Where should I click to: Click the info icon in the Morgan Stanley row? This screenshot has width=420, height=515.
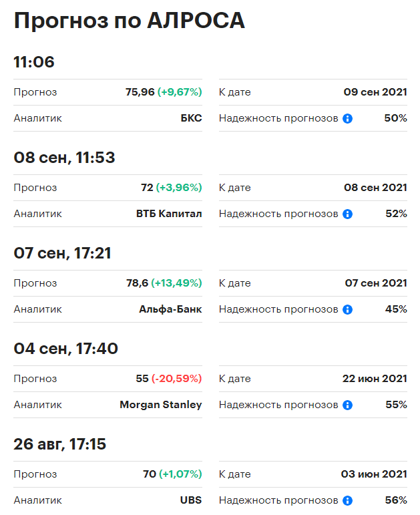[347, 405]
